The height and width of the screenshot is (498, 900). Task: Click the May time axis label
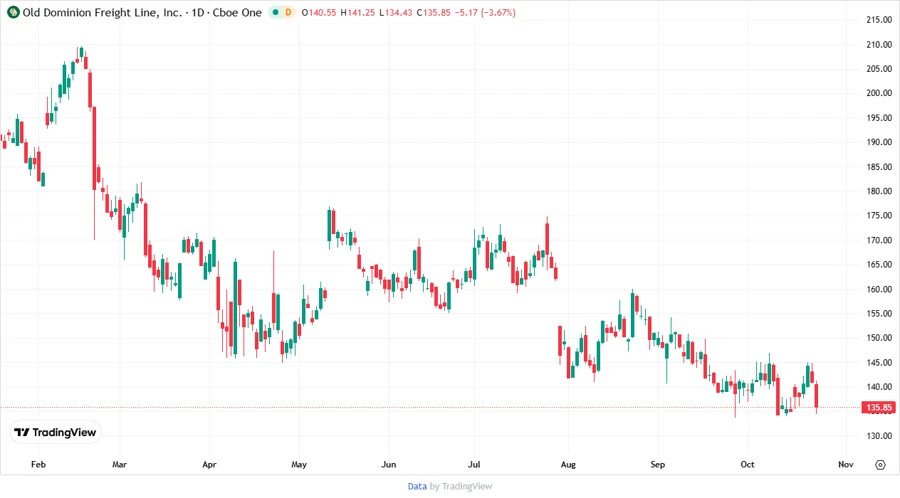point(299,465)
